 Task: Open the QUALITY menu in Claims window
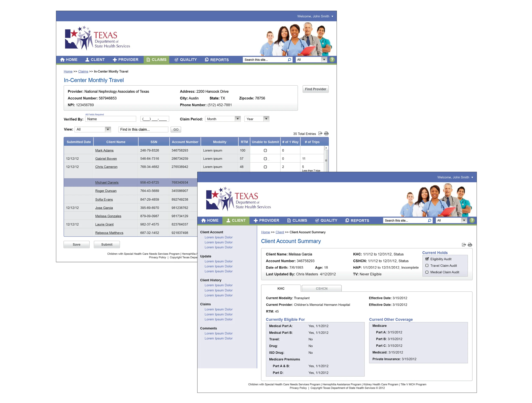tap(185, 60)
